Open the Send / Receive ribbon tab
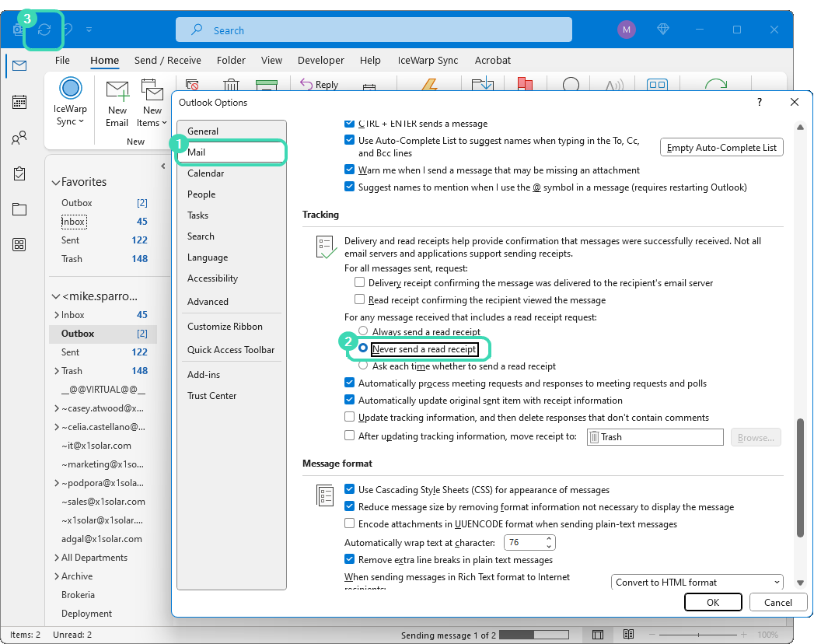This screenshot has height=644, width=814. 167,61
